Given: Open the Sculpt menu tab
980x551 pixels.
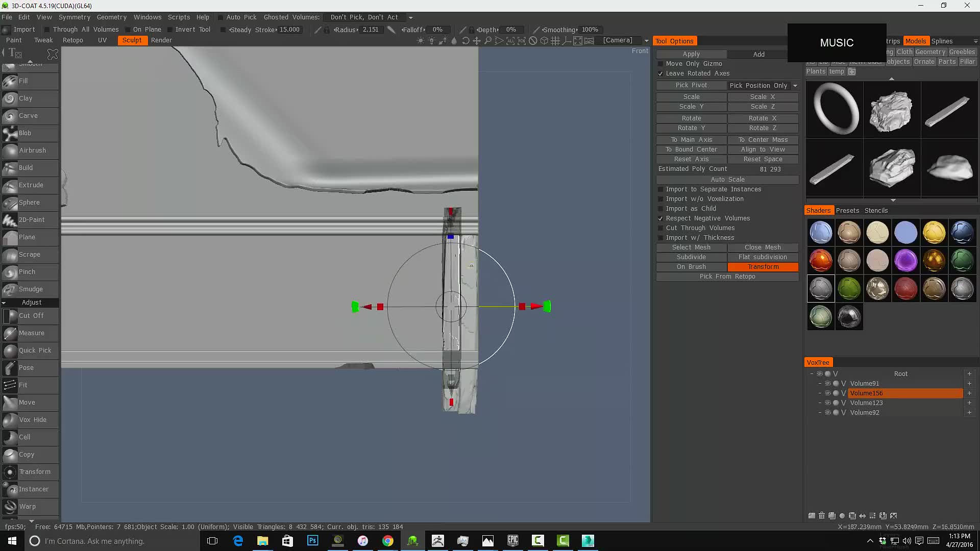Looking at the screenshot, I should pos(132,40).
